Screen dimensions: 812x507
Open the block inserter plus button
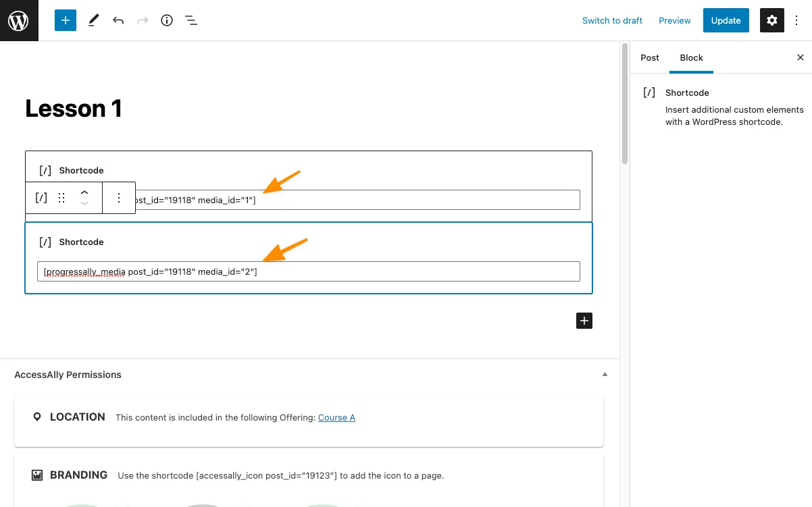click(66, 20)
